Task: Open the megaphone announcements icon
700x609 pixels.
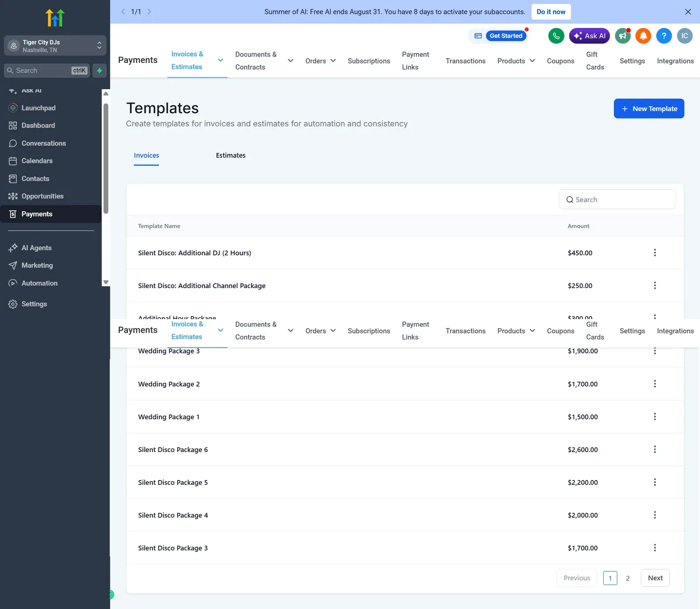Action: 623,36
